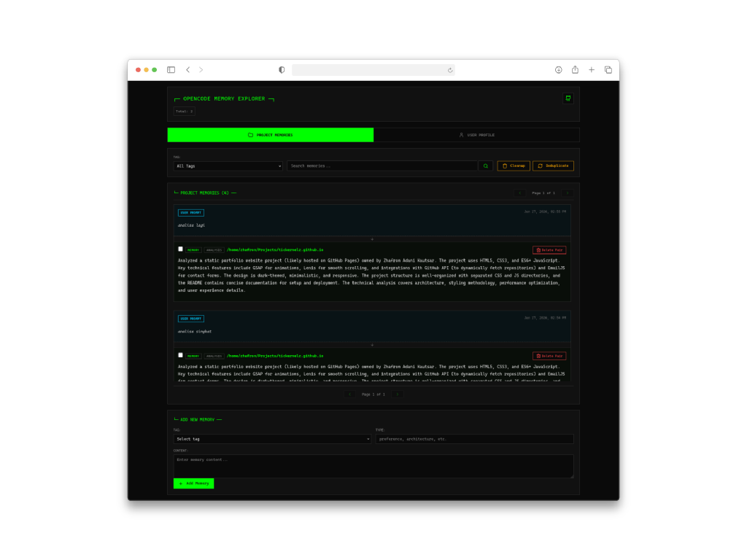This screenshot has height=560, width=747.
Task: Click the privacy shield icon in Safari
Action: [282, 70]
